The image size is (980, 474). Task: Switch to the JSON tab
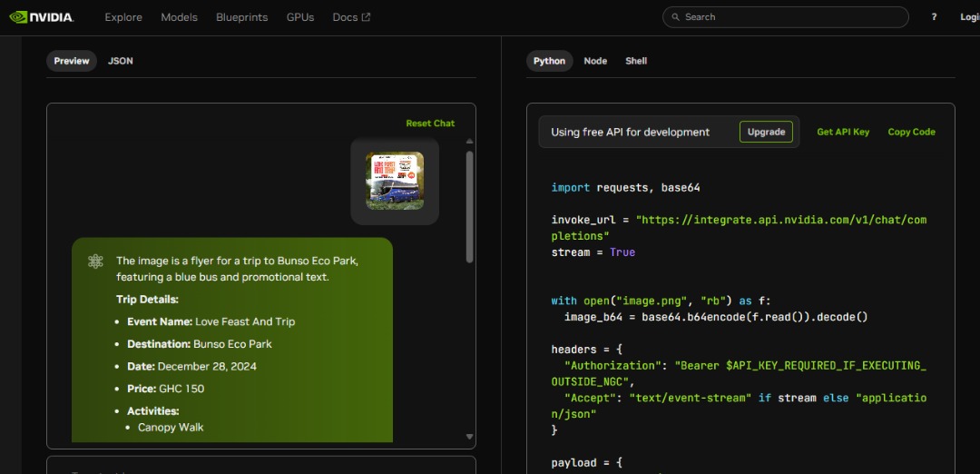coord(120,61)
